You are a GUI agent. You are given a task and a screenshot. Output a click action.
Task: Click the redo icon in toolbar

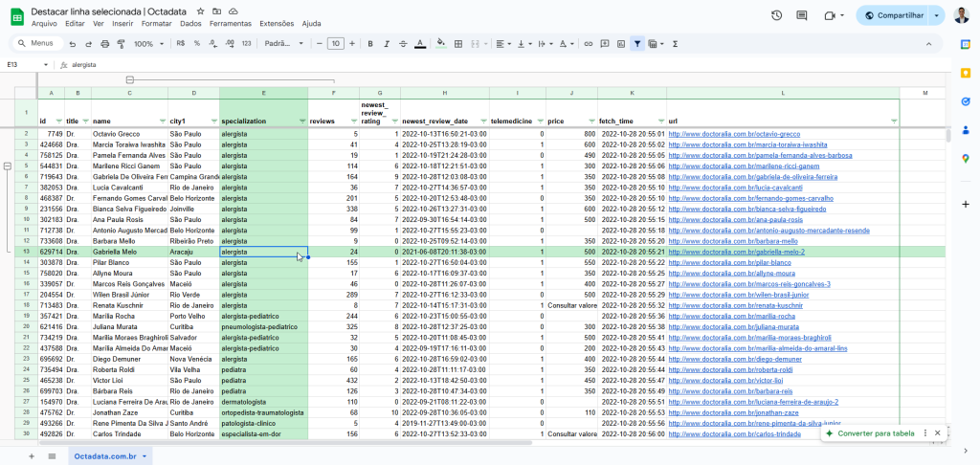pyautogui.click(x=89, y=44)
